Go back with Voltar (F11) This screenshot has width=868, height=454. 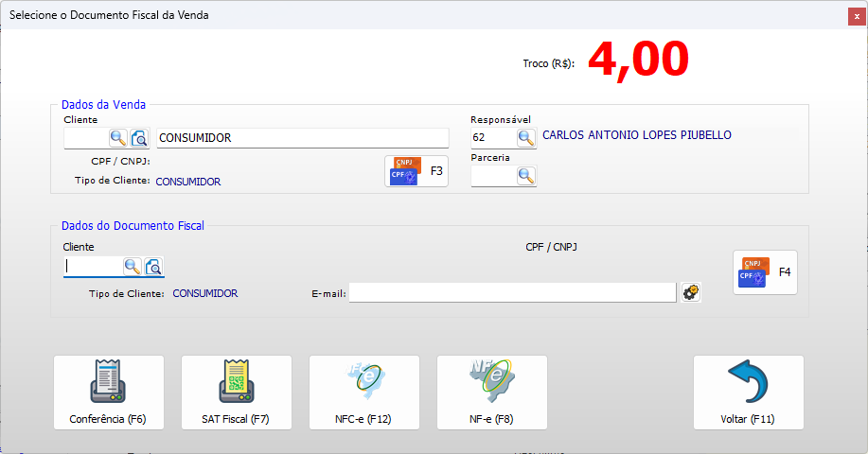(749, 393)
